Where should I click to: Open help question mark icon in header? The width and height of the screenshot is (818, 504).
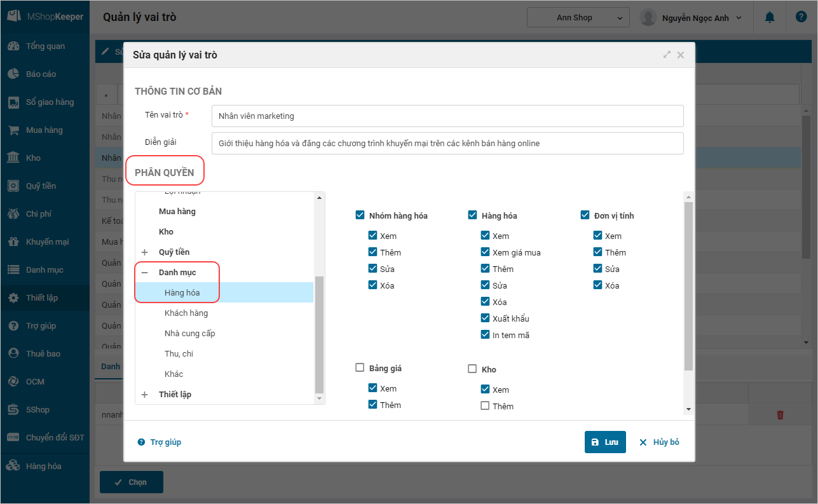[x=801, y=18]
